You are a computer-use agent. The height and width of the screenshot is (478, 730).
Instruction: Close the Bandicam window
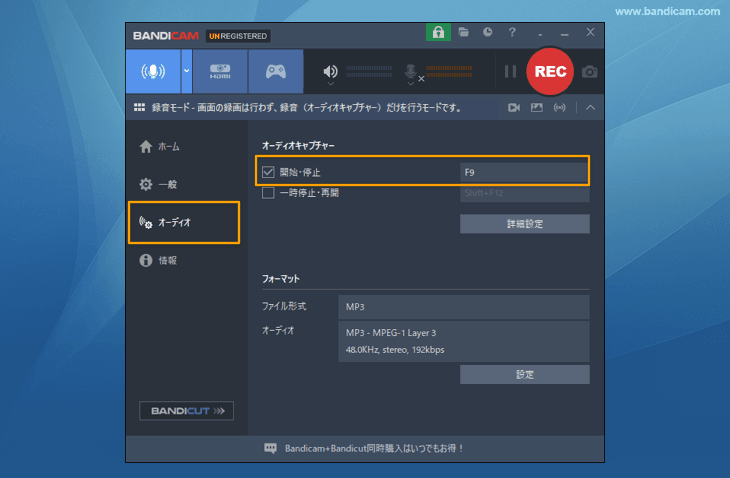[x=590, y=32]
